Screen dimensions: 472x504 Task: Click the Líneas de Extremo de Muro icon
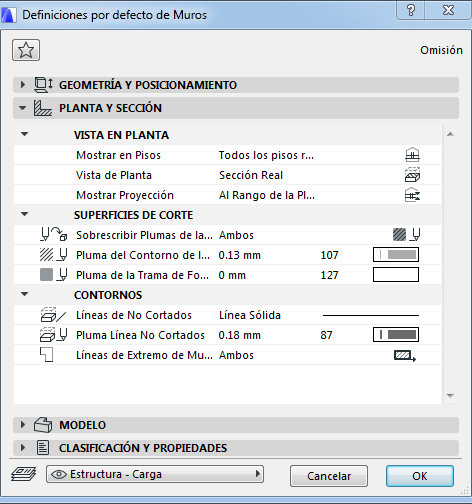pos(47,355)
